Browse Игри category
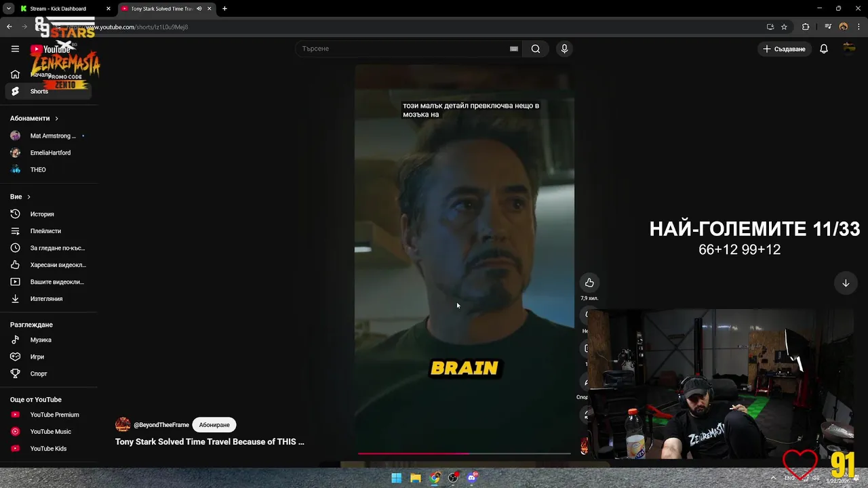Image resolution: width=868 pixels, height=488 pixels. pyautogui.click(x=48, y=357)
